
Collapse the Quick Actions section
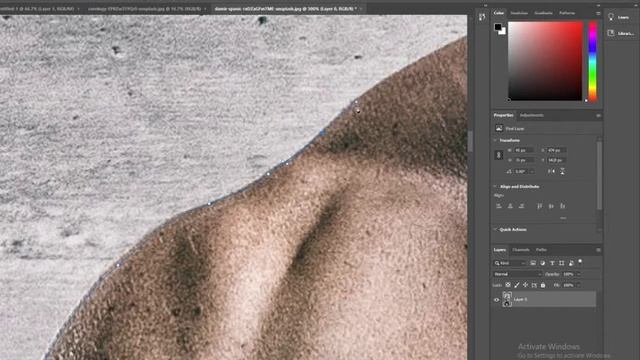click(x=495, y=230)
